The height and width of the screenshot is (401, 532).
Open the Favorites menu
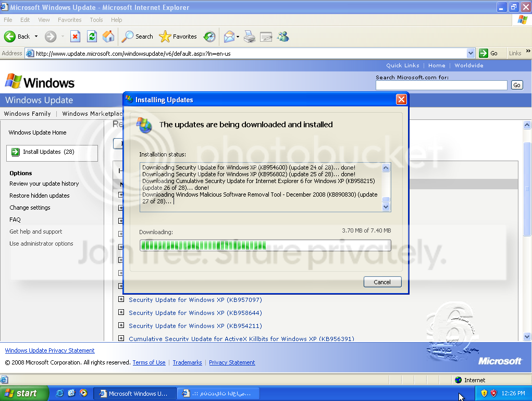click(69, 20)
